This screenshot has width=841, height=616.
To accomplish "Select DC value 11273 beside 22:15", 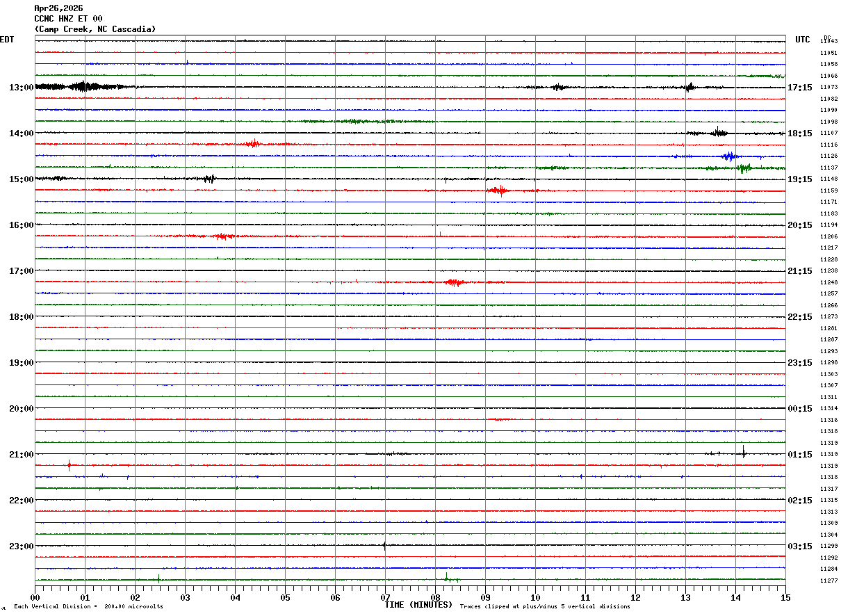I will [828, 317].
